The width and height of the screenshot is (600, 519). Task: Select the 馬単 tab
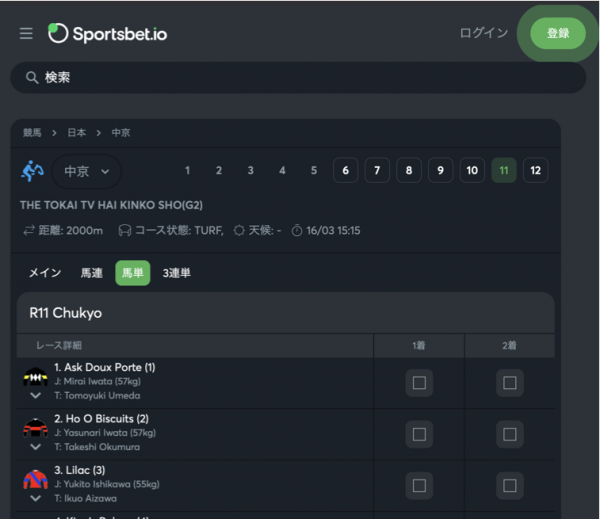132,273
